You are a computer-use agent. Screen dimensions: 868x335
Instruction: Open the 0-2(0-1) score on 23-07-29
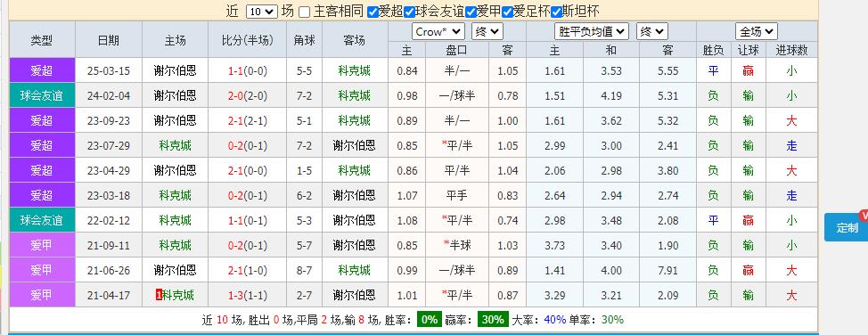pyautogui.click(x=248, y=145)
